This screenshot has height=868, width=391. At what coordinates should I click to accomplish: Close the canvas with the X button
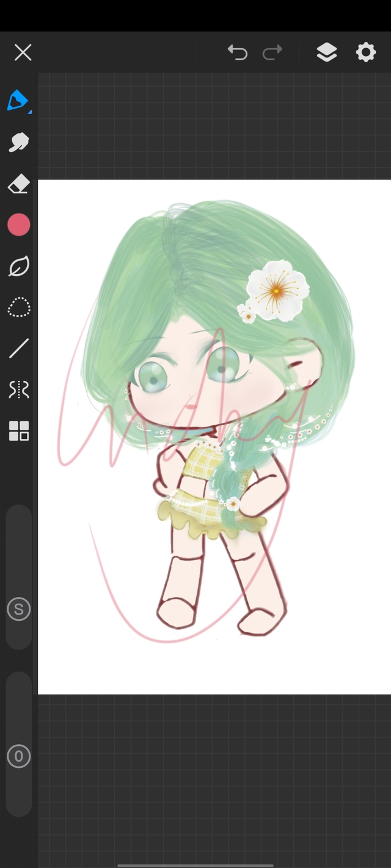click(x=23, y=52)
